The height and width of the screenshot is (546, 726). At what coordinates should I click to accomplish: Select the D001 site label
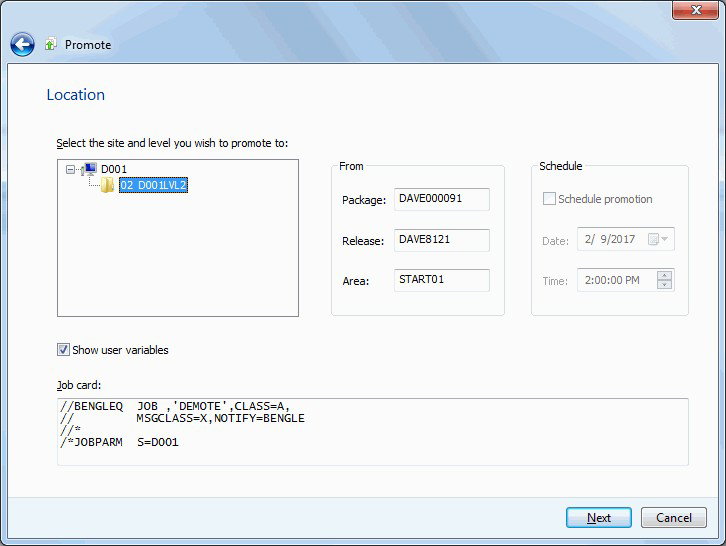point(114,169)
